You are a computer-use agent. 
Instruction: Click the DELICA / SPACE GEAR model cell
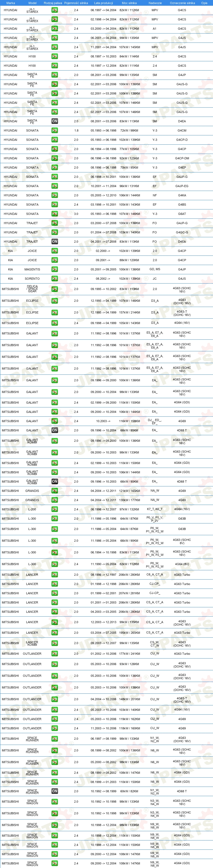[32, 289]
